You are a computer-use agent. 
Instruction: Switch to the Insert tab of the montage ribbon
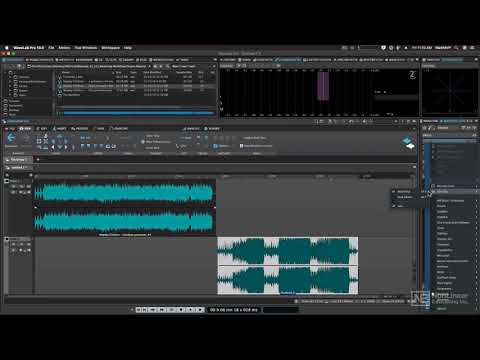tap(60, 128)
